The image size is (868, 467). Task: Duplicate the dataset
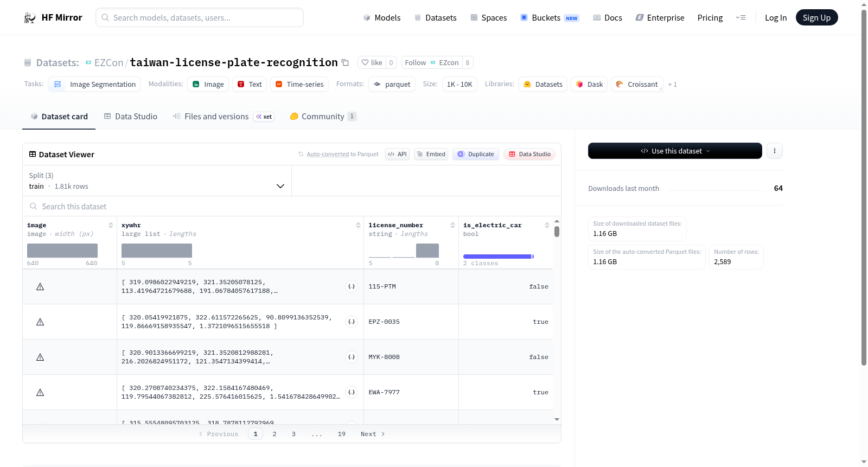coord(476,154)
